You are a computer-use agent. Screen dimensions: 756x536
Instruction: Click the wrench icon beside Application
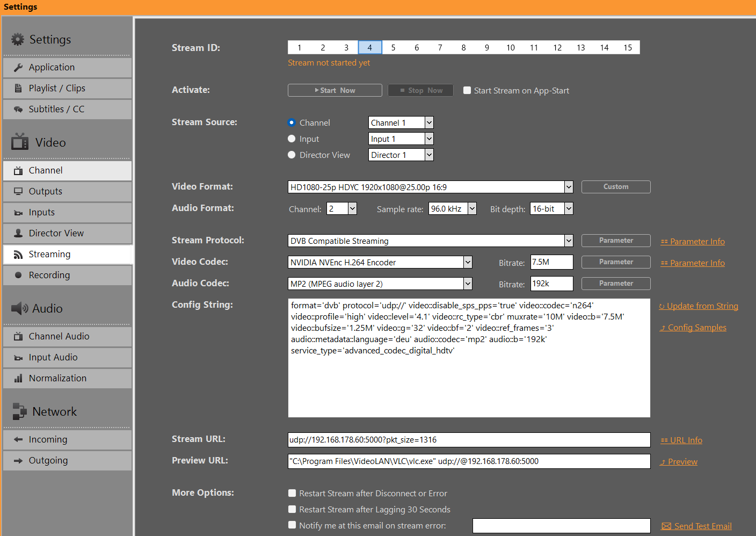[x=18, y=68]
